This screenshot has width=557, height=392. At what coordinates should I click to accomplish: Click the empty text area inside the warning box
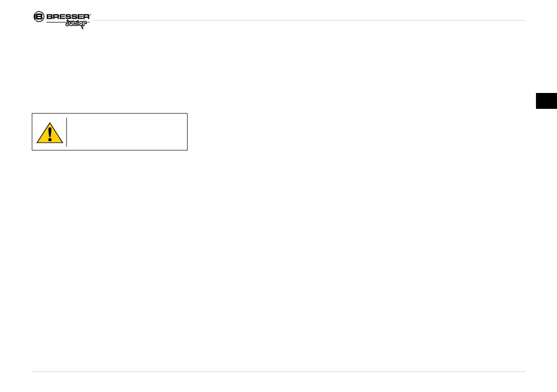point(126,132)
